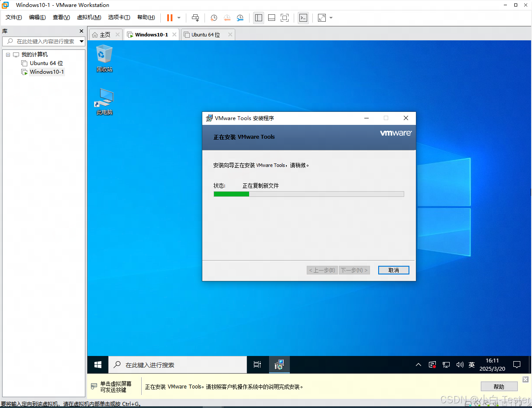Take a snapshot using the clock-plus icon

(214, 18)
